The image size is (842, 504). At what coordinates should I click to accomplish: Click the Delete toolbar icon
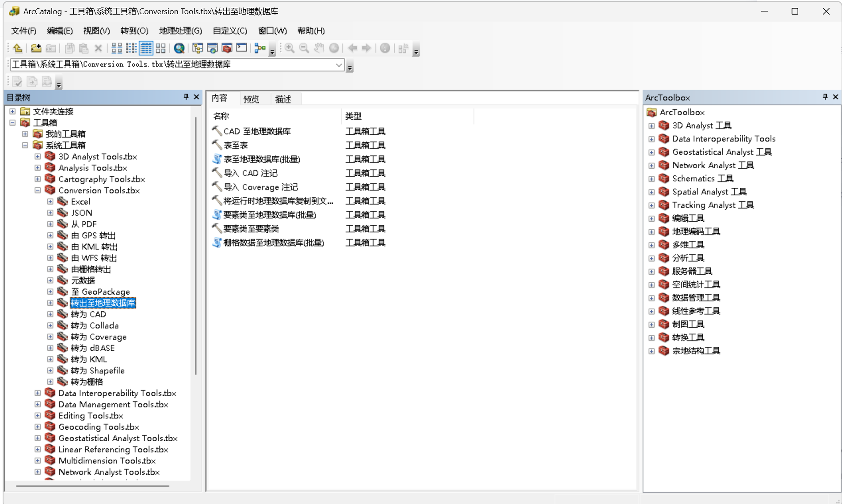[x=98, y=48]
